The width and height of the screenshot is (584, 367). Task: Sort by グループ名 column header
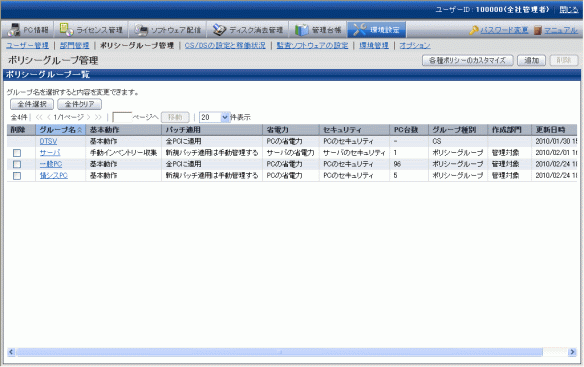(60, 130)
